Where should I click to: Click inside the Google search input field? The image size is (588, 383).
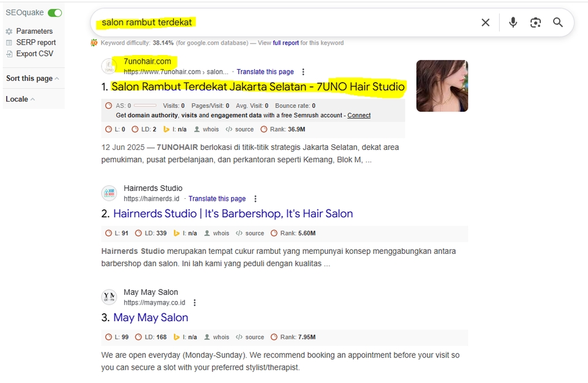point(282,23)
